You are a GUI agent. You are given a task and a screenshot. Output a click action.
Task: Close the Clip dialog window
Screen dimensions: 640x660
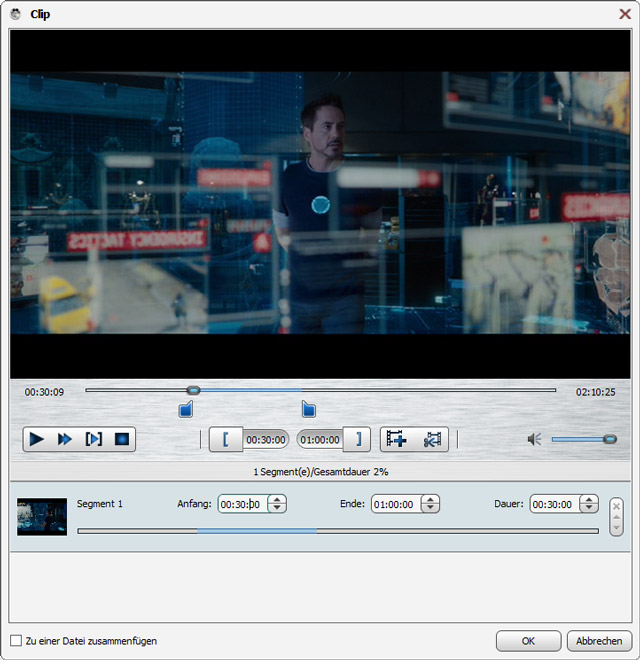625,14
